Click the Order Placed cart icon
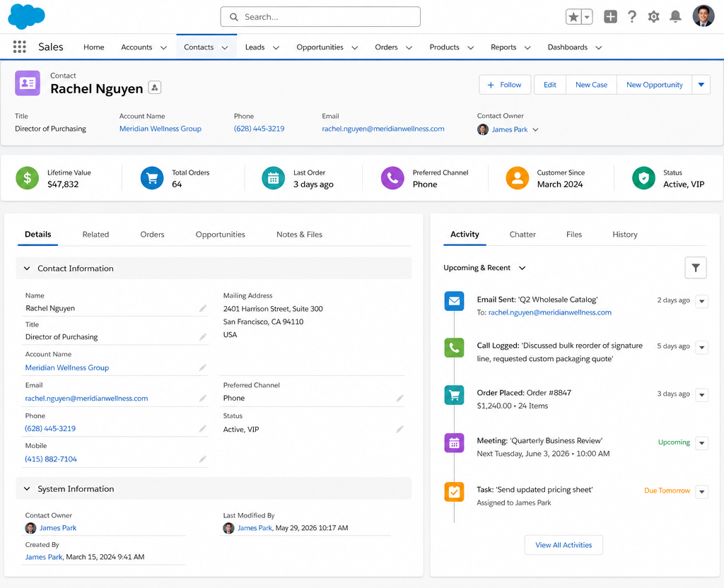 [454, 395]
